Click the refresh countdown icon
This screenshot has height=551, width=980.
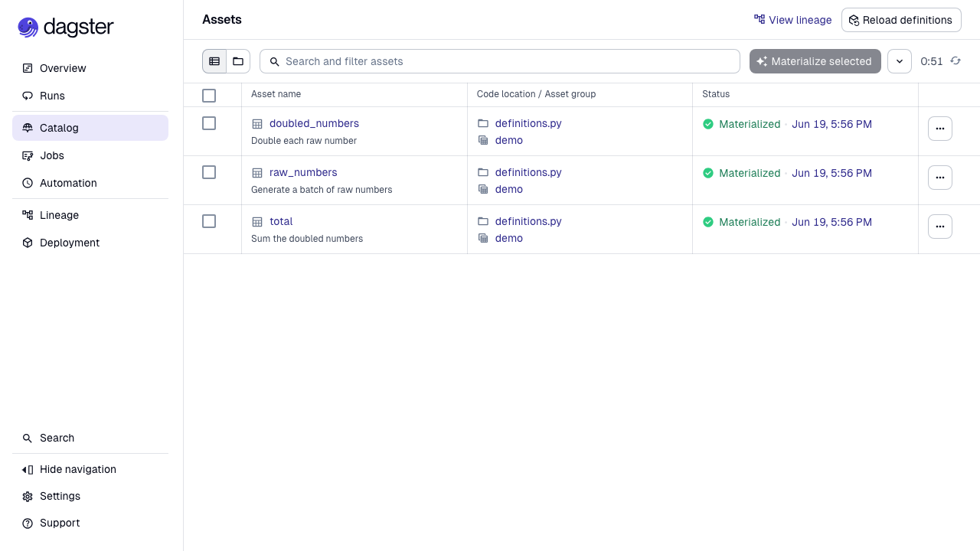click(x=955, y=61)
